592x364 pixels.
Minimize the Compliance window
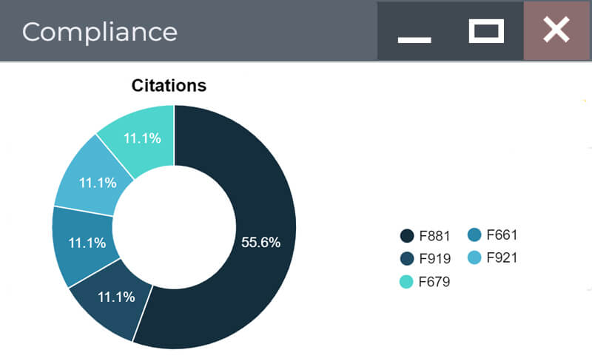coord(414,32)
